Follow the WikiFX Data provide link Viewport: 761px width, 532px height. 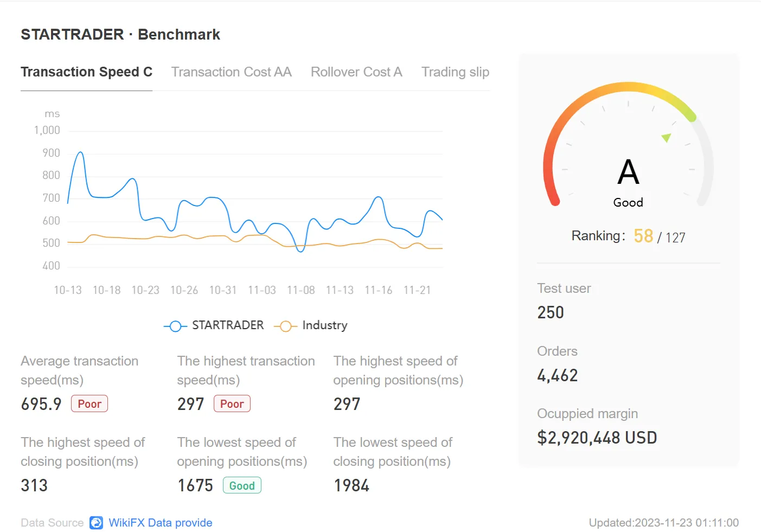click(161, 523)
